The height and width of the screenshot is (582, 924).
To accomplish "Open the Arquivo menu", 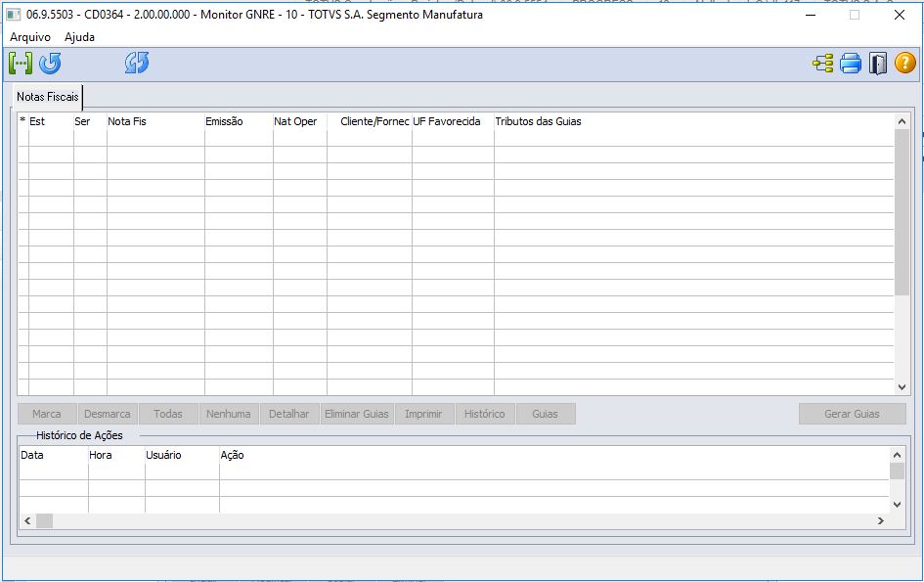I will (x=30, y=37).
